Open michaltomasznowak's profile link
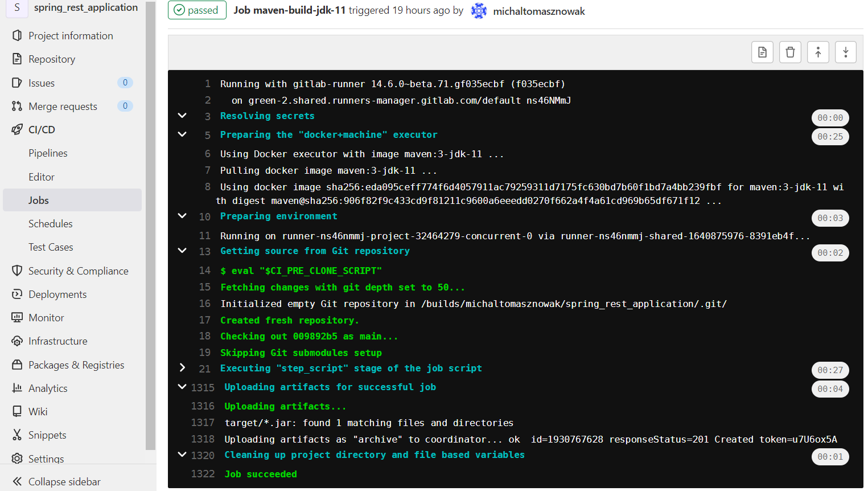The width and height of the screenshot is (868, 491). click(x=538, y=10)
